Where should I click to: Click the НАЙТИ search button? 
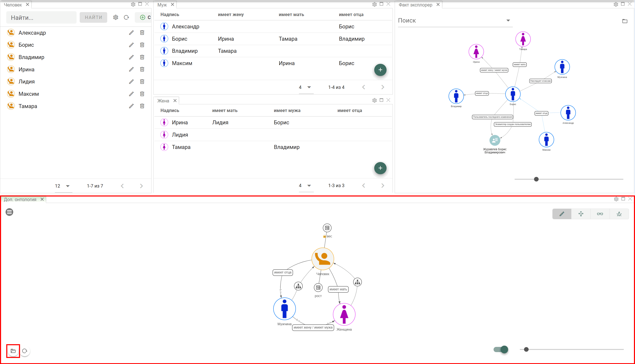[x=93, y=18]
